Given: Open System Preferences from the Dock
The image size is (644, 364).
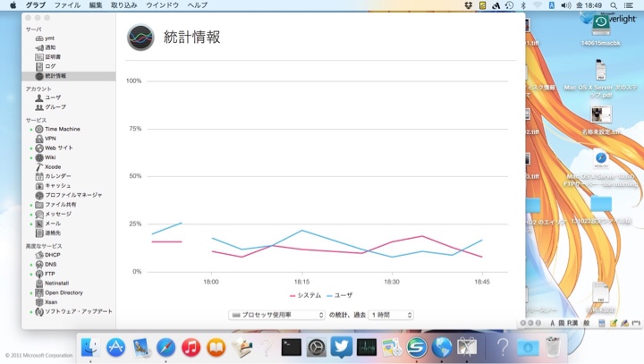Looking at the screenshot, I should pyautogui.click(x=317, y=348).
